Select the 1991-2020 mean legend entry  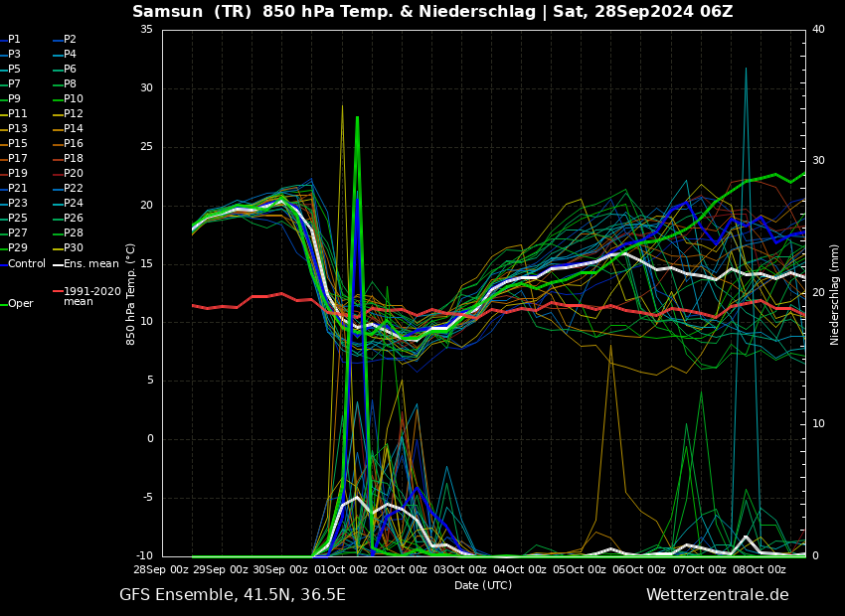[x=87, y=296]
